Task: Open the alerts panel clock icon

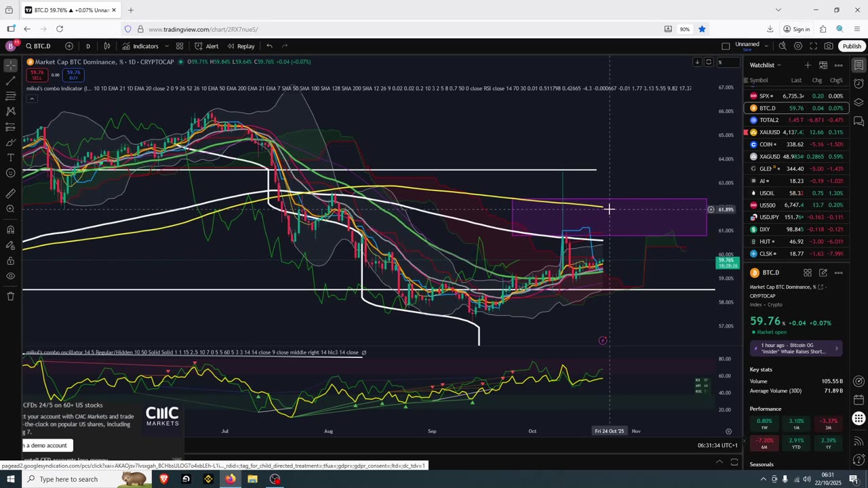Action: pyautogui.click(x=859, y=84)
